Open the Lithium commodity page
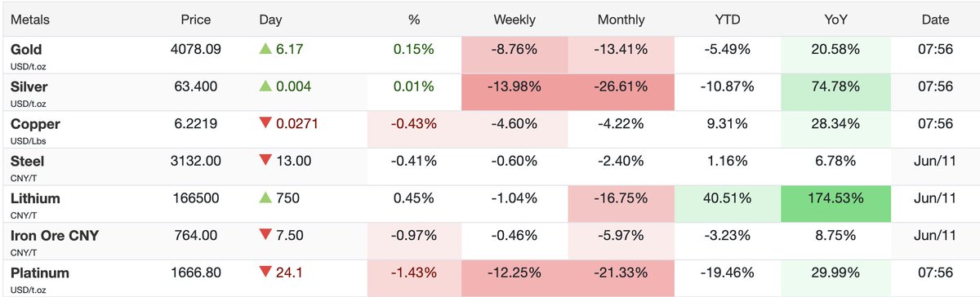This screenshot has height=297, width=980. point(35,198)
